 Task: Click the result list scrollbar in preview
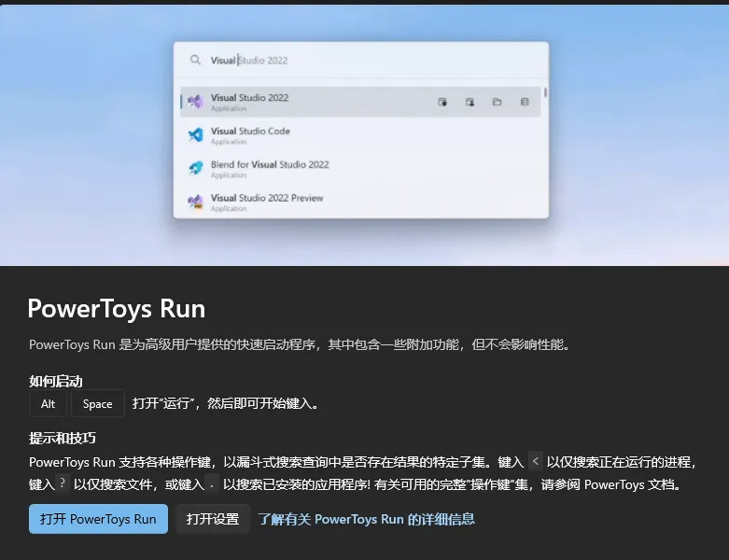click(x=545, y=92)
